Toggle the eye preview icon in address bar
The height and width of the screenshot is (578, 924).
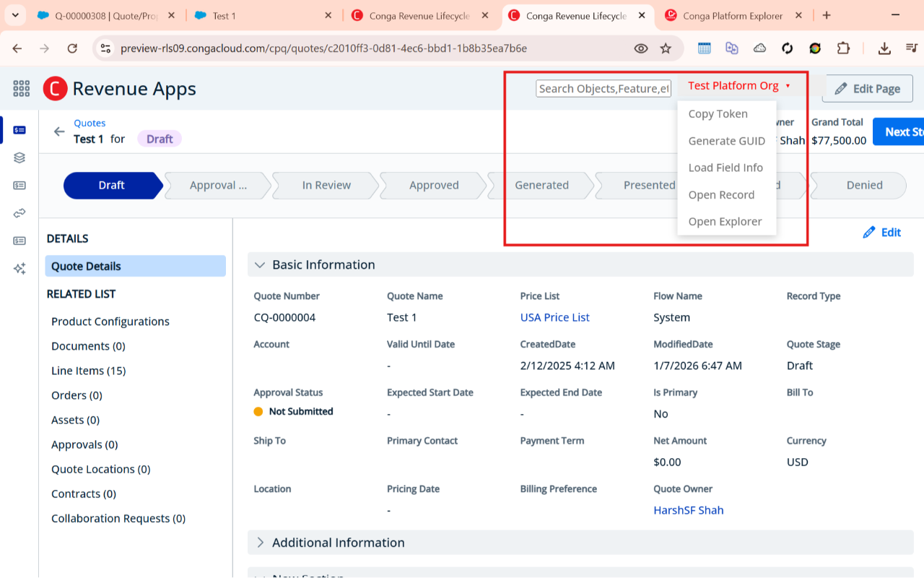[x=640, y=48]
